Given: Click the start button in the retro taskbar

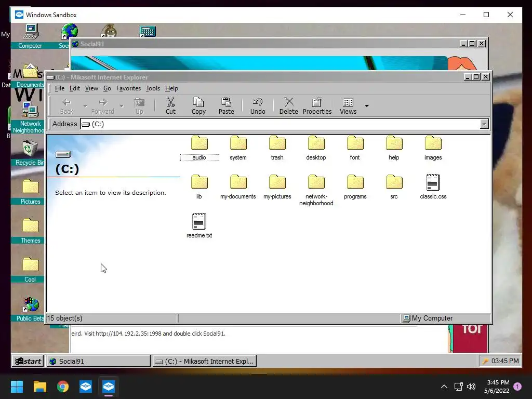Looking at the screenshot, I should pos(28,361).
